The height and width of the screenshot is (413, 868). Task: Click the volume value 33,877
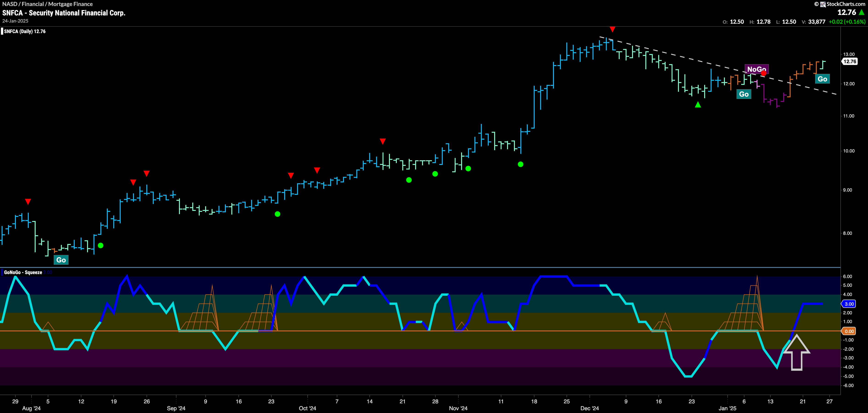[x=817, y=22]
